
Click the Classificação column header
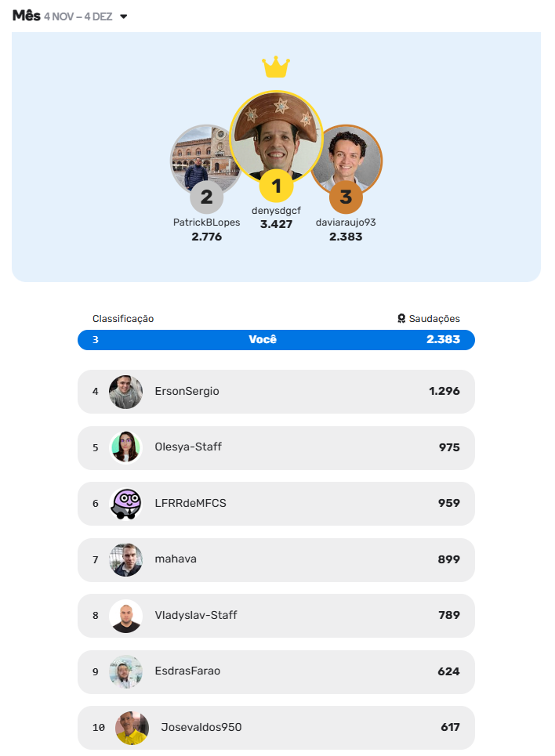click(x=123, y=319)
